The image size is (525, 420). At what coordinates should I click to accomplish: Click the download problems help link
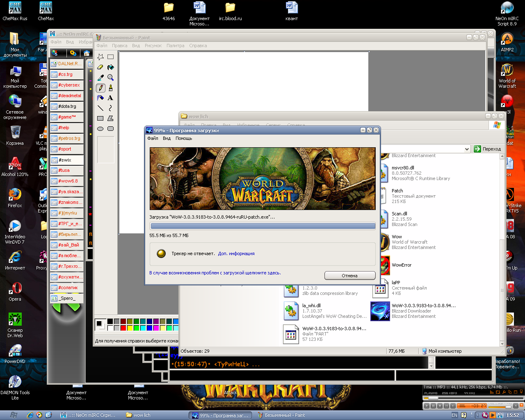tap(215, 273)
